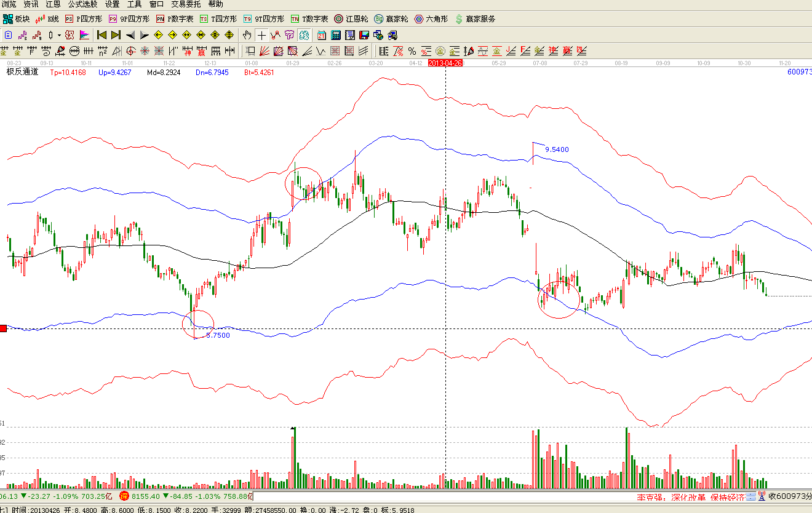This screenshot has height=513, width=812.
Task: Open the 公式选股 menu
Action: tap(82, 4)
